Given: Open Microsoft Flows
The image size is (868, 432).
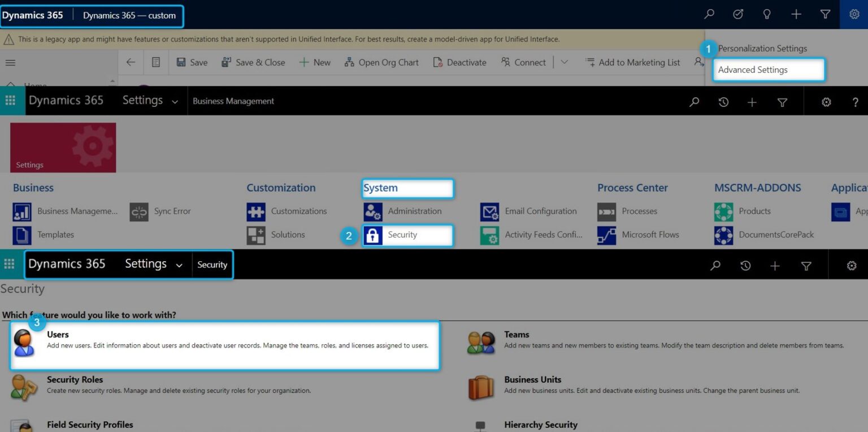Looking at the screenshot, I should coord(606,235).
